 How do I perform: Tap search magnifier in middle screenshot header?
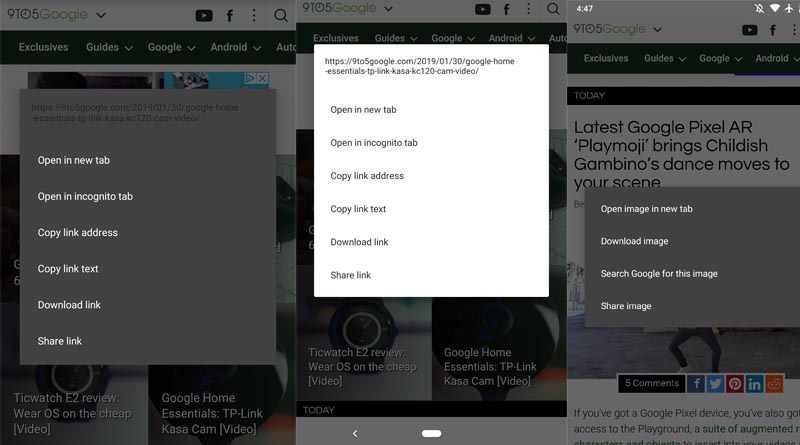(553, 9)
